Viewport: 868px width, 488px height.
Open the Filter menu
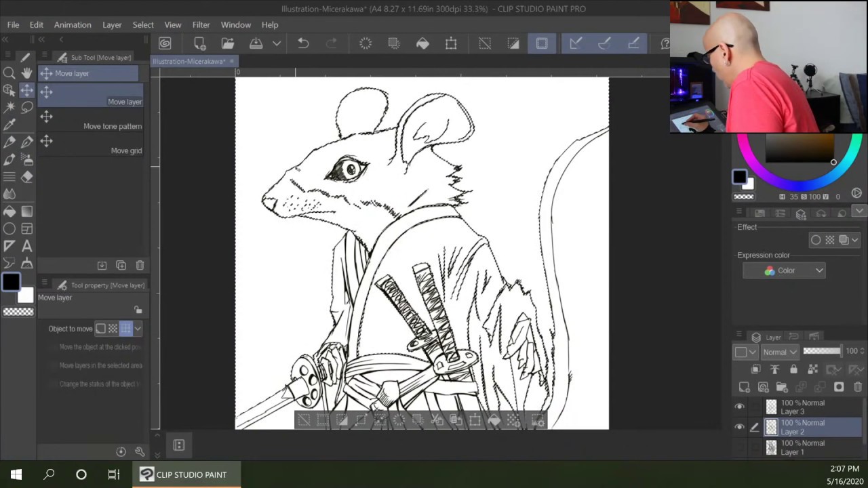[201, 24]
